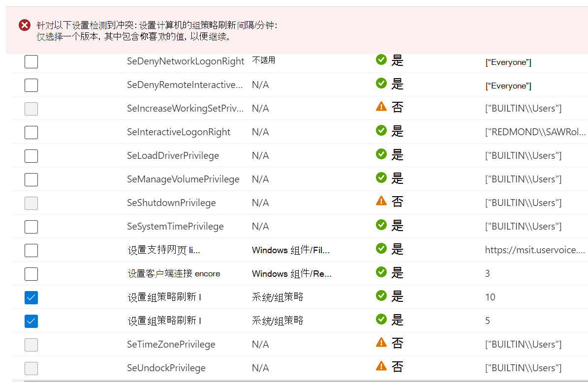Click warning triangle in SeShutdownPrivilege row
This screenshot has width=588, height=382.
click(x=381, y=202)
